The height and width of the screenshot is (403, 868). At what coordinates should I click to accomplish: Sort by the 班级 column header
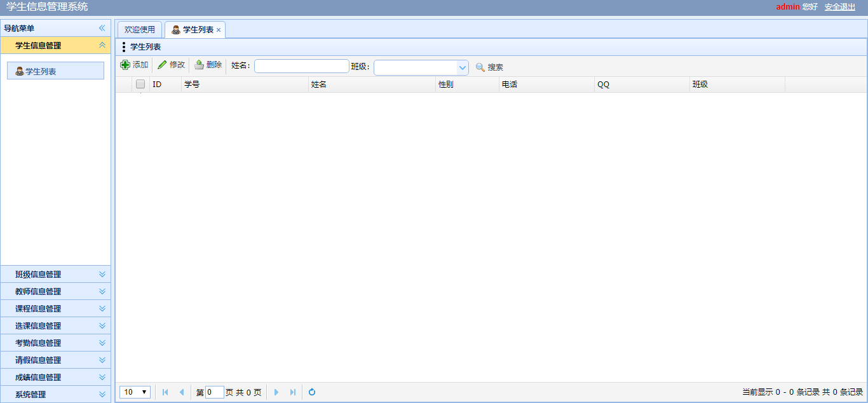pos(737,84)
